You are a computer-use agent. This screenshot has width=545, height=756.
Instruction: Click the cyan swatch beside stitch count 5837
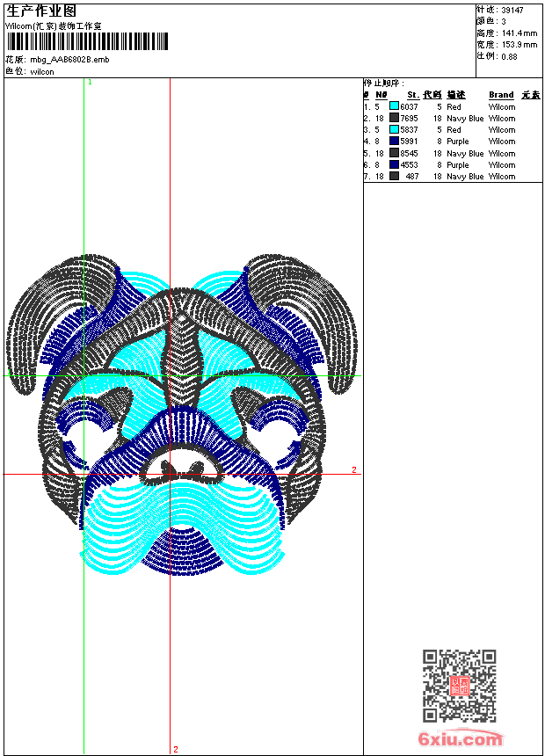point(394,129)
